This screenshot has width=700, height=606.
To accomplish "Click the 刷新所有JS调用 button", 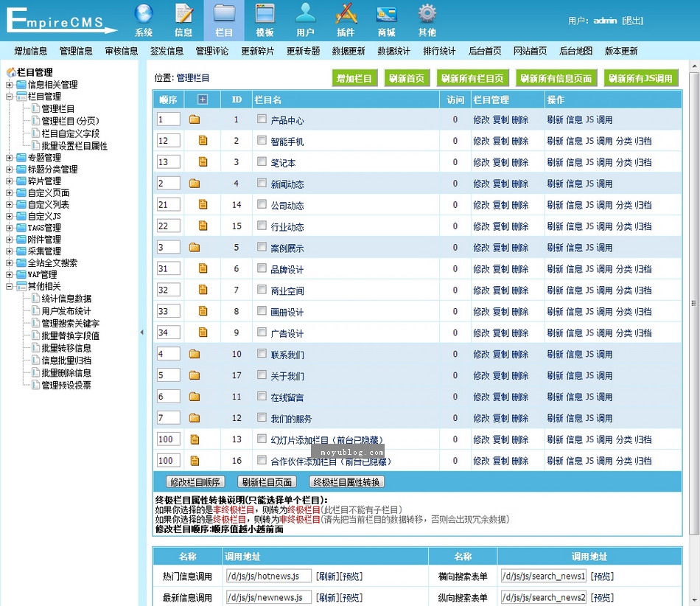I will [x=640, y=78].
